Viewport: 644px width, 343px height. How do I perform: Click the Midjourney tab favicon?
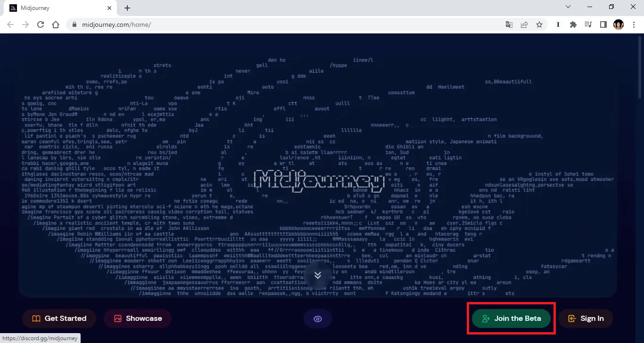(x=12, y=8)
